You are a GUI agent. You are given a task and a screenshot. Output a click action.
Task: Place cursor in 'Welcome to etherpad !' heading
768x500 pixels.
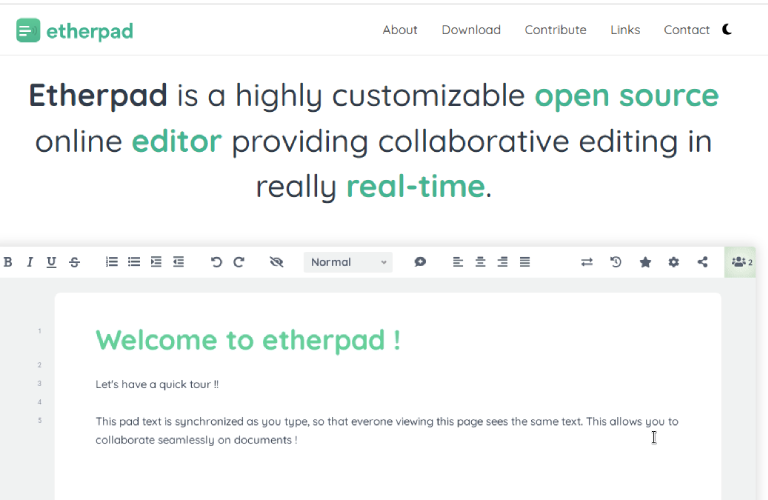click(x=248, y=340)
